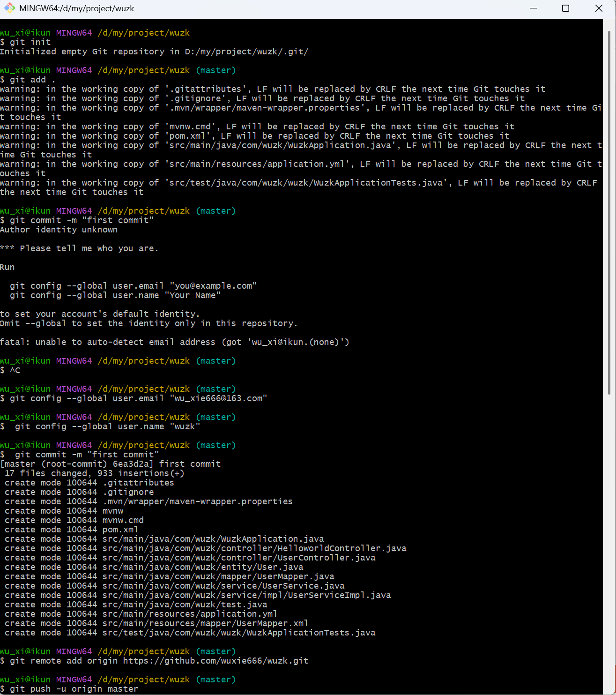Close the MINGW64 terminal window
The image size is (616, 695).
[599, 8]
